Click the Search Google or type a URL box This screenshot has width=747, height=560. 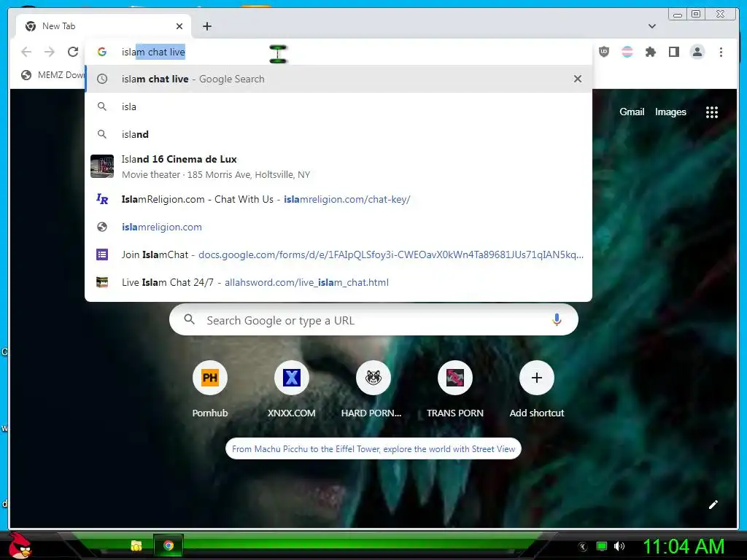point(373,320)
